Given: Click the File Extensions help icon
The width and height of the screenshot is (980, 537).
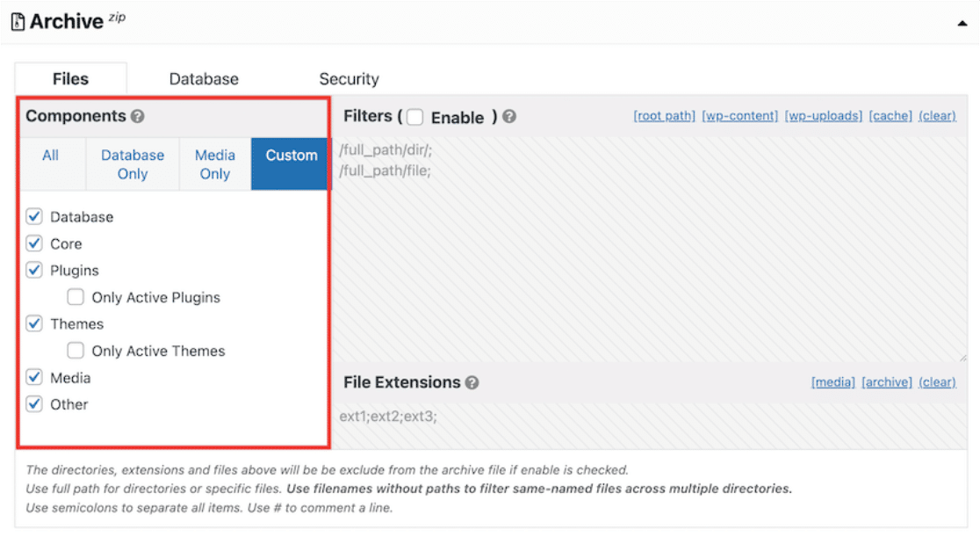Looking at the screenshot, I should (472, 382).
